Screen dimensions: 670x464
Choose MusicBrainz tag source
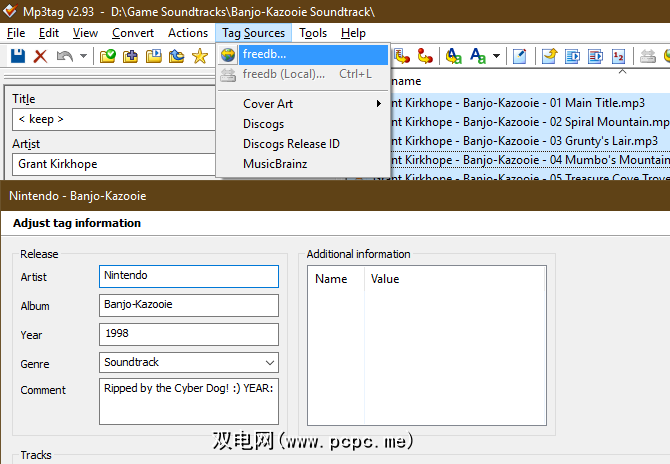(274, 164)
